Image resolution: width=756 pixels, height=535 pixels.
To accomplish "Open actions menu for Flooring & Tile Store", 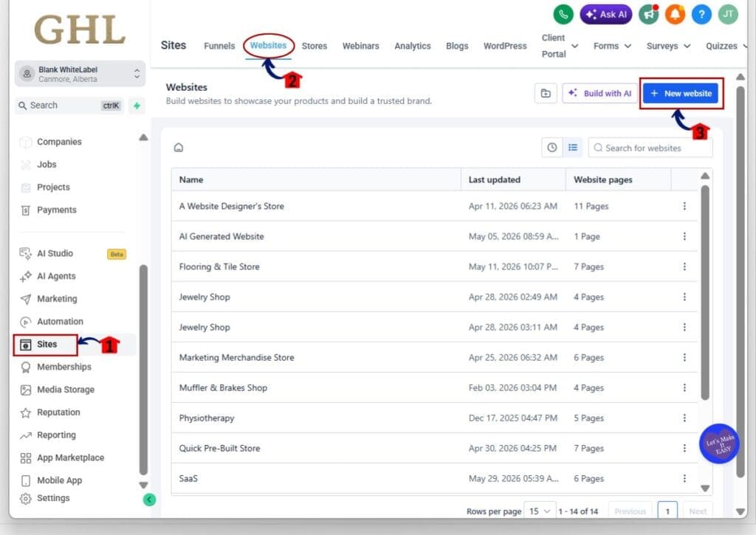I will coord(684,266).
